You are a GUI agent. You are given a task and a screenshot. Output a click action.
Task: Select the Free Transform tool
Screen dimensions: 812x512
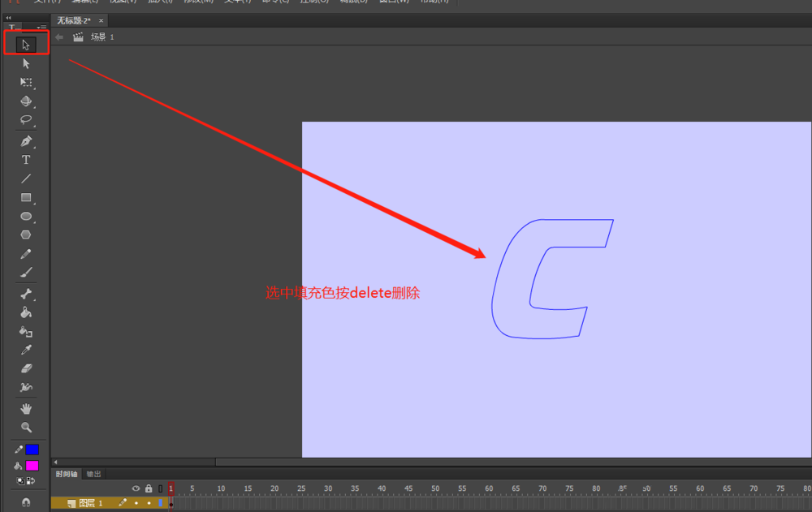click(26, 82)
